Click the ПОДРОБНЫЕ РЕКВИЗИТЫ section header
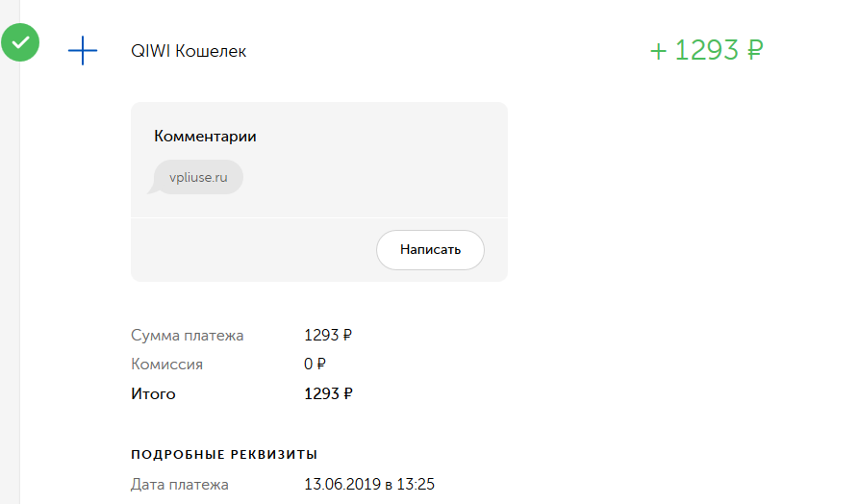 224,455
